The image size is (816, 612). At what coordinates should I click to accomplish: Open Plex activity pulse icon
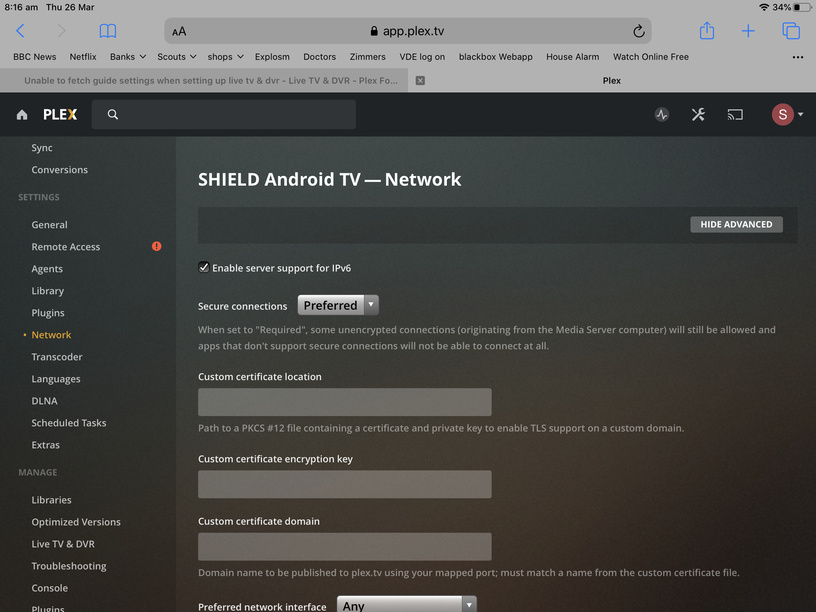pos(661,114)
